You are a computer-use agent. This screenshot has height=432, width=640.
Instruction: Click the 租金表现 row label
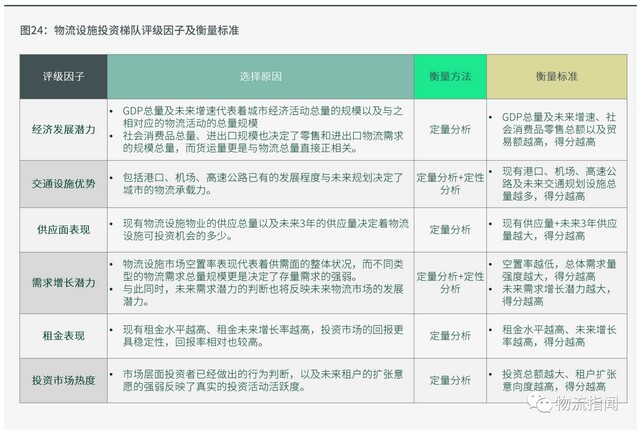click(x=63, y=335)
